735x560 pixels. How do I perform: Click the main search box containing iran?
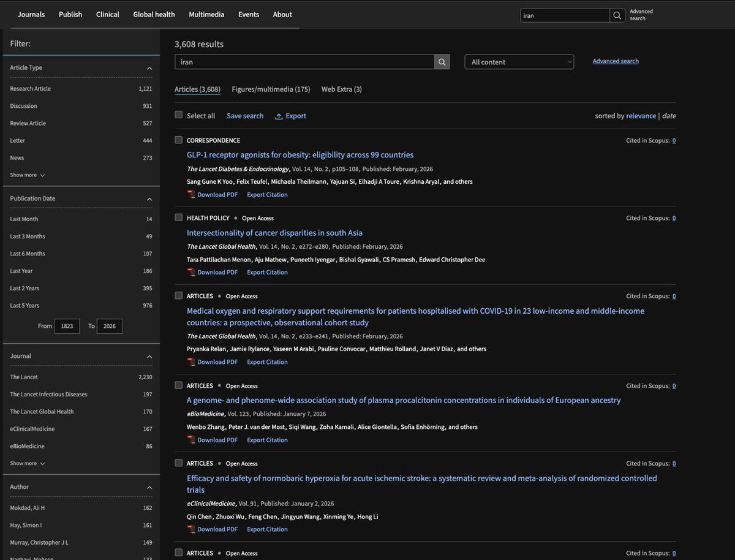coord(305,62)
